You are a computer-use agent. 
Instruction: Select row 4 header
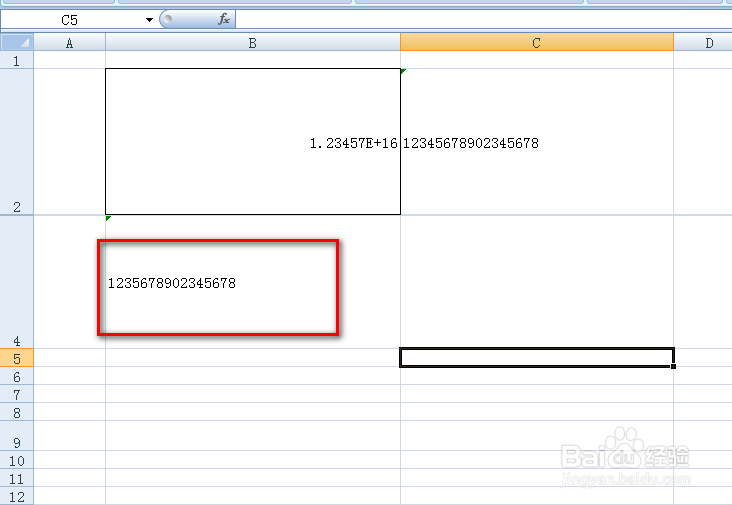(17, 282)
